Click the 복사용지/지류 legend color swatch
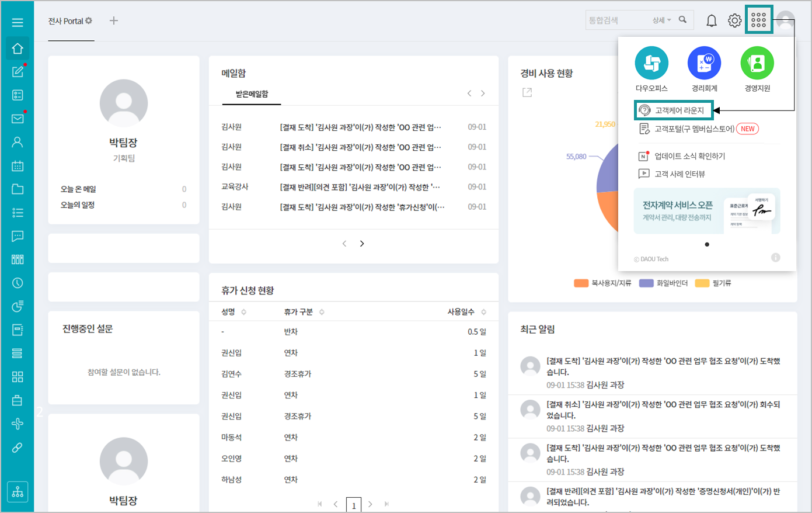 tap(581, 283)
